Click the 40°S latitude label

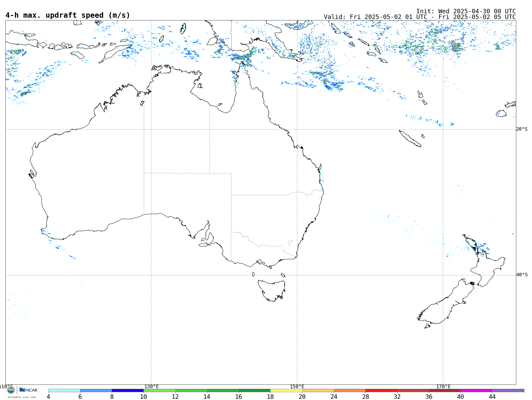click(x=522, y=275)
